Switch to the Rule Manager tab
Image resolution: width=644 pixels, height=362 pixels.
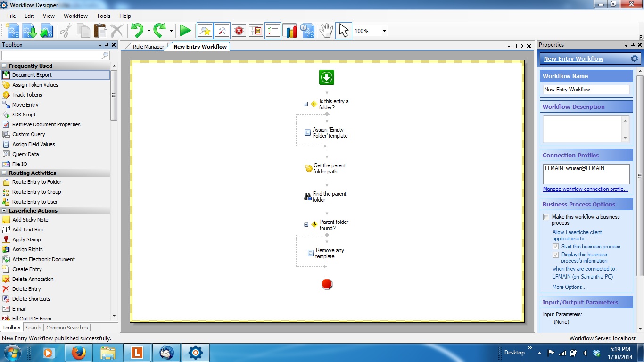click(149, 47)
